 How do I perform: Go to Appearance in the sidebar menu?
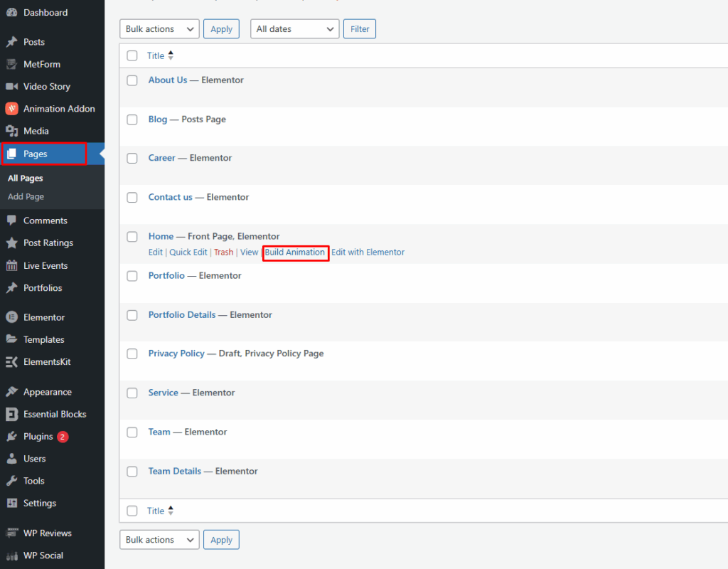click(x=47, y=392)
